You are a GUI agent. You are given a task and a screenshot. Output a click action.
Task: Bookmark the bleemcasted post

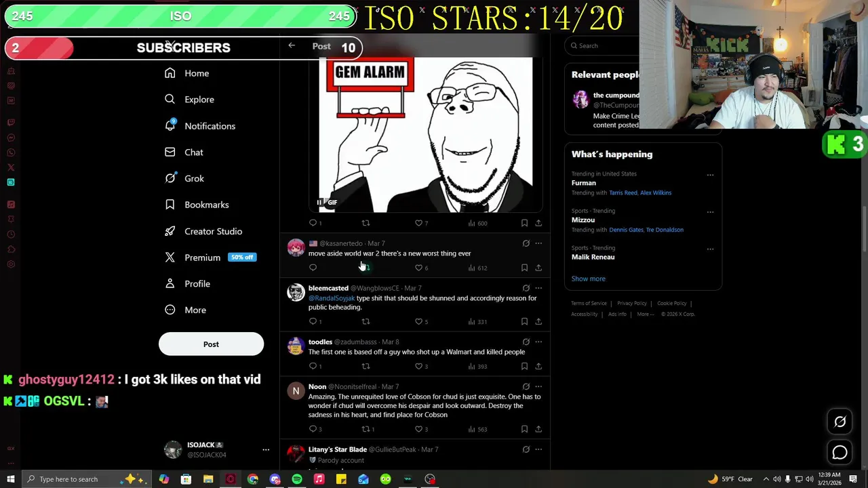[524, 321]
